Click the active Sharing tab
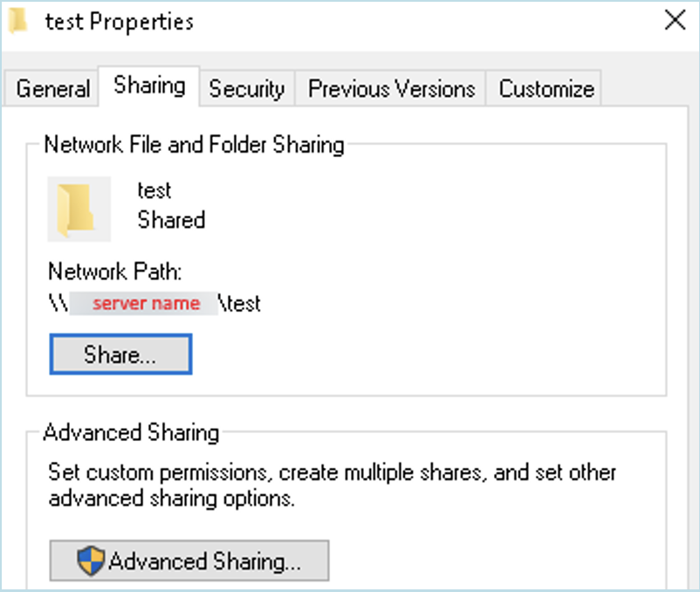This screenshot has width=700, height=592. pyautogui.click(x=148, y=86)
